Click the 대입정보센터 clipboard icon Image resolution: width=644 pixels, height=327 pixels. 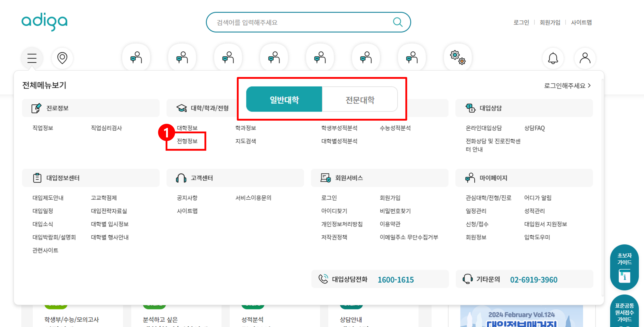[37, 178]
